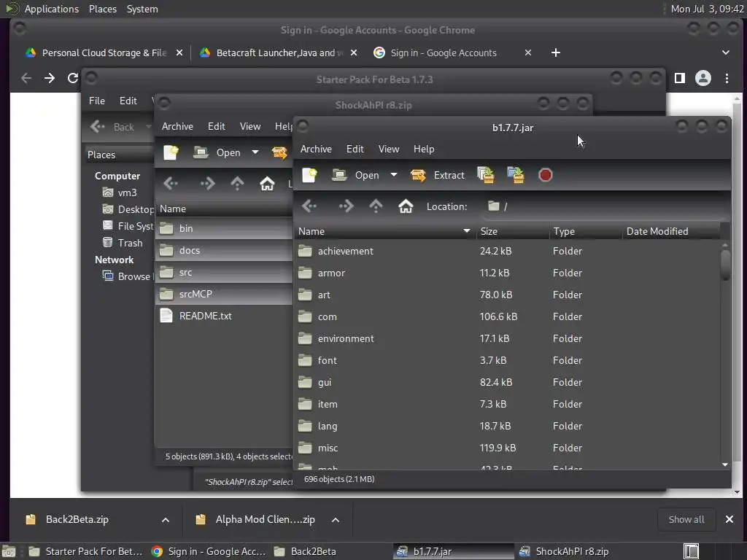Open File menu in Starter Pack window
Image resolution: width=747 pixels, height=560 pixels.
click(x=97, y=101)
